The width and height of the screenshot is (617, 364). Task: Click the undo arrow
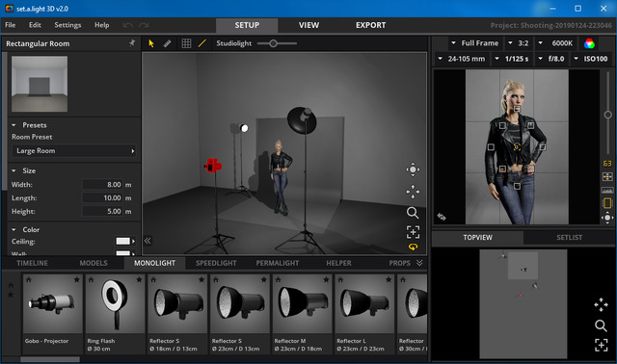click(x=128, y=25)
